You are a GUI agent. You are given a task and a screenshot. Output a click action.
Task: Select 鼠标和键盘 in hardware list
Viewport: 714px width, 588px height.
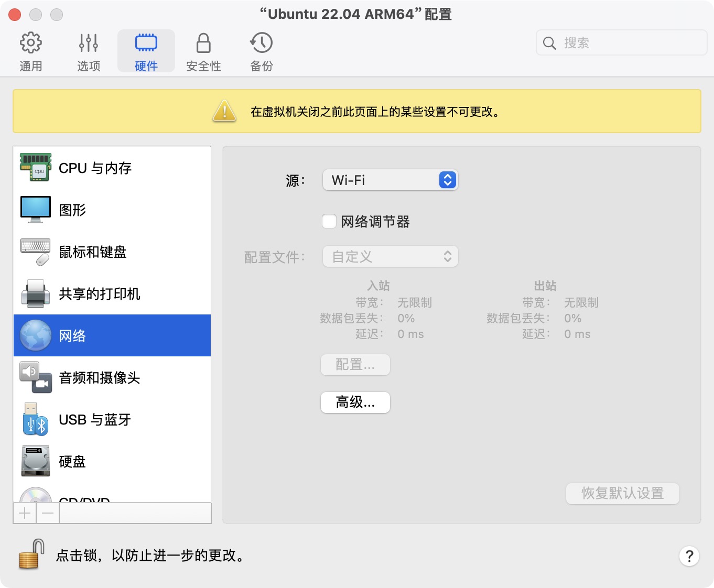point(112,252)
